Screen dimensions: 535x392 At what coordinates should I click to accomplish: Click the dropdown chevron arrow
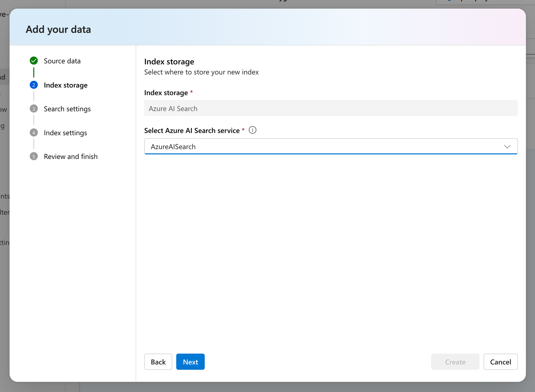point(507,147)
